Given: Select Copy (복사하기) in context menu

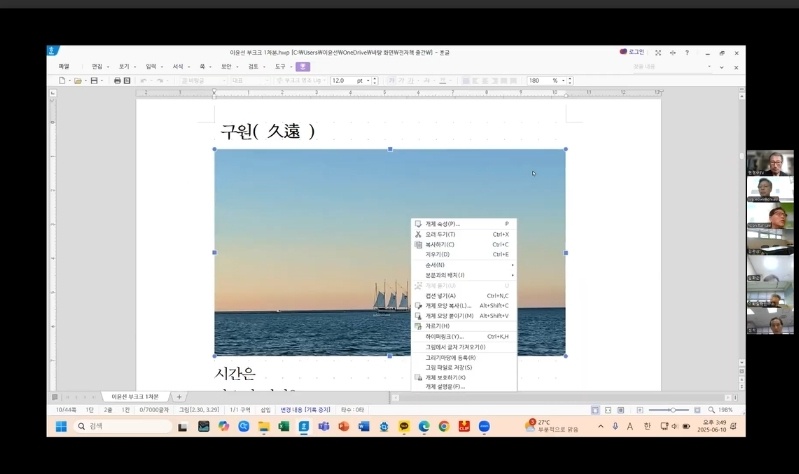Looking at the screenshot, I should click(440, 244).
